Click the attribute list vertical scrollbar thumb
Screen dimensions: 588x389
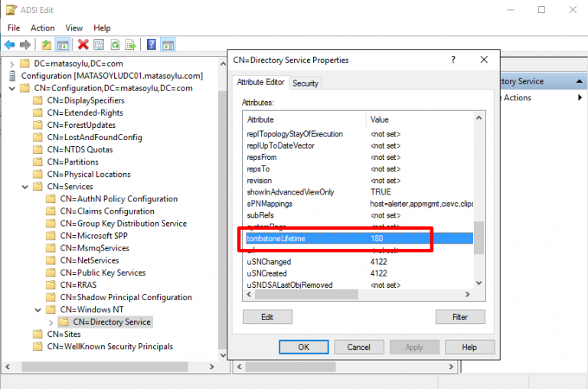[x=479, y=238]
